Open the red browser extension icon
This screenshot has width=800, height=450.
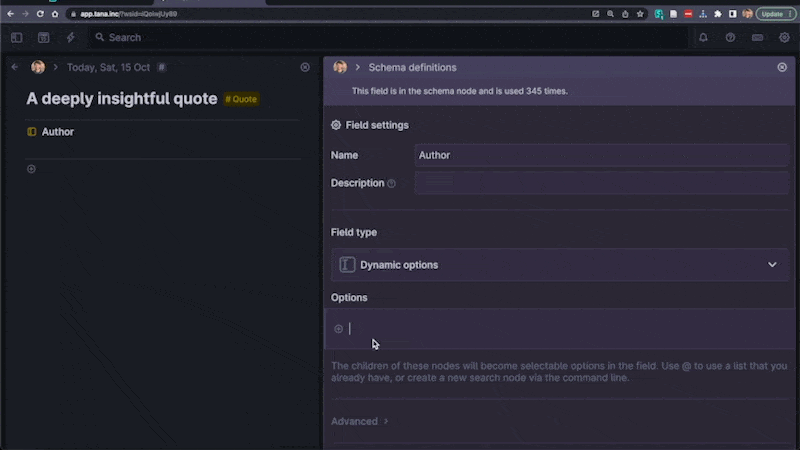(688, 14)
